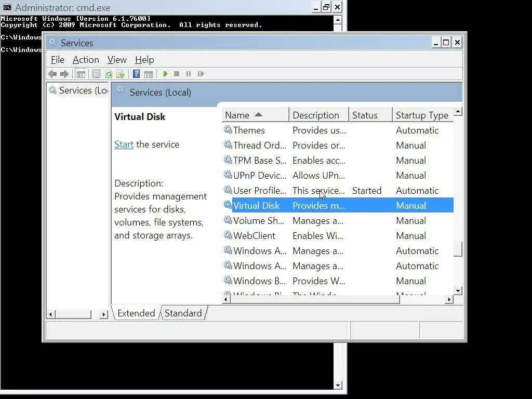Click the gear icon beside WebClient
The width and height of the screenshot is (532, 399).
click(228, 235)
